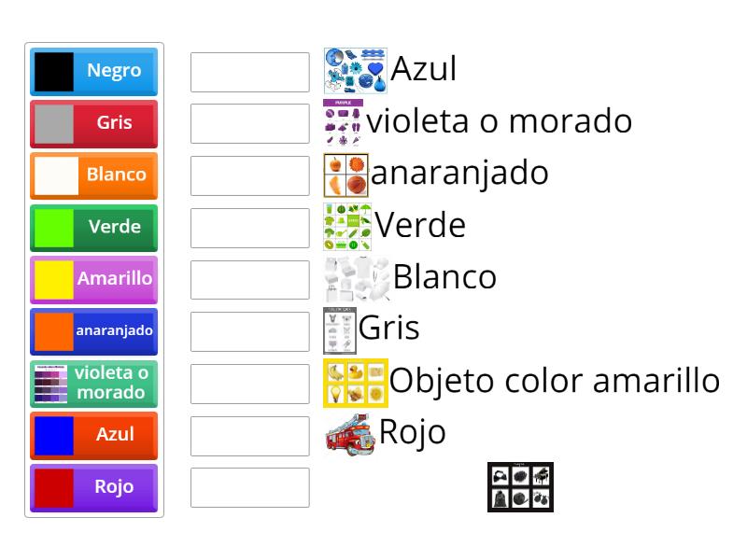Click the bottom empty answer slot next to Rojo

click(x=248, y=487)
